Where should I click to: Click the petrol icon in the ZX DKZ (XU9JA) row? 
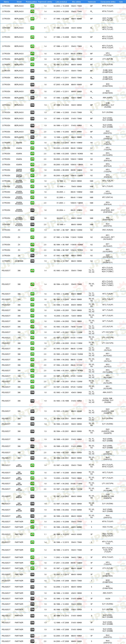pos(32,230)
